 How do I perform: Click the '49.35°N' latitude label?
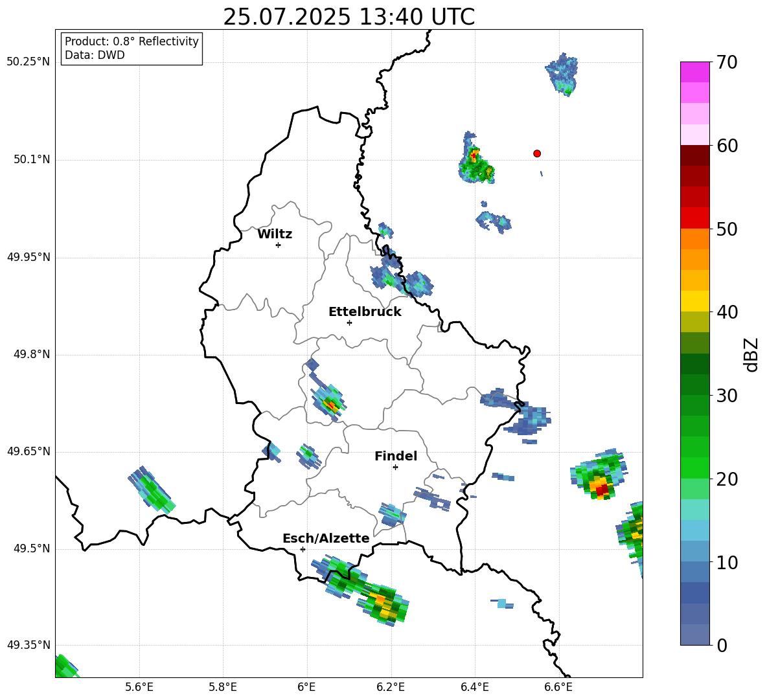[29, 645]
